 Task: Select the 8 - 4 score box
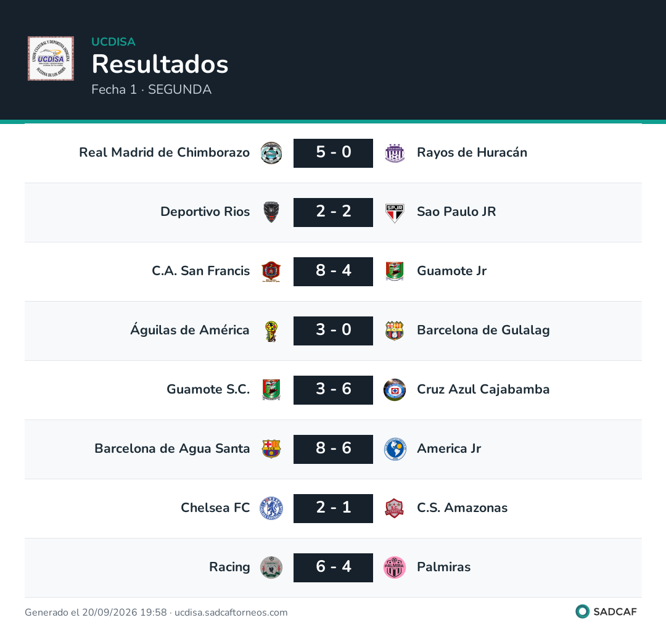[333, 271]
